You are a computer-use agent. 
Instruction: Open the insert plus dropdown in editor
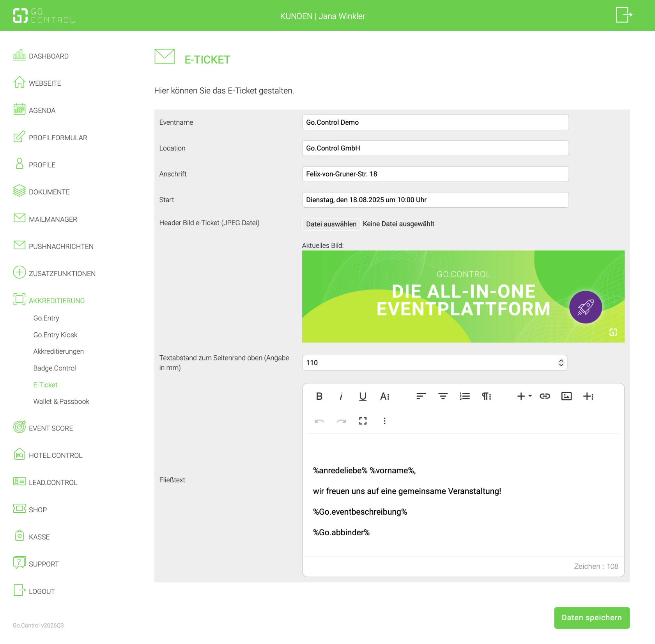click(x=524, y=396)
